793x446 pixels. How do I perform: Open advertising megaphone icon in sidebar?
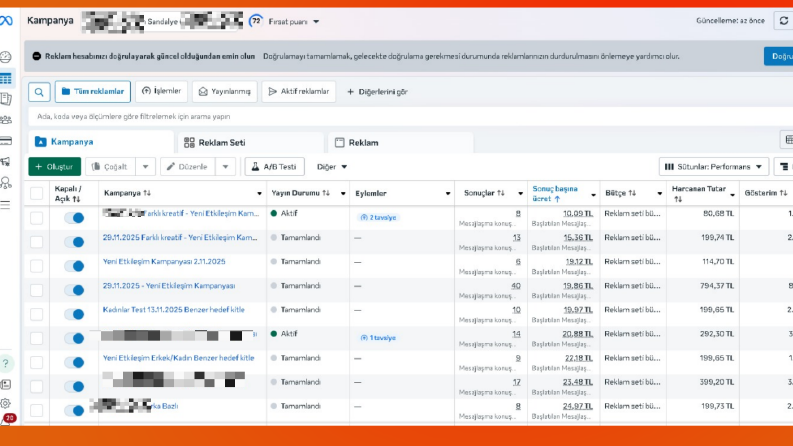pyautogui.click(x=6, y=162)
